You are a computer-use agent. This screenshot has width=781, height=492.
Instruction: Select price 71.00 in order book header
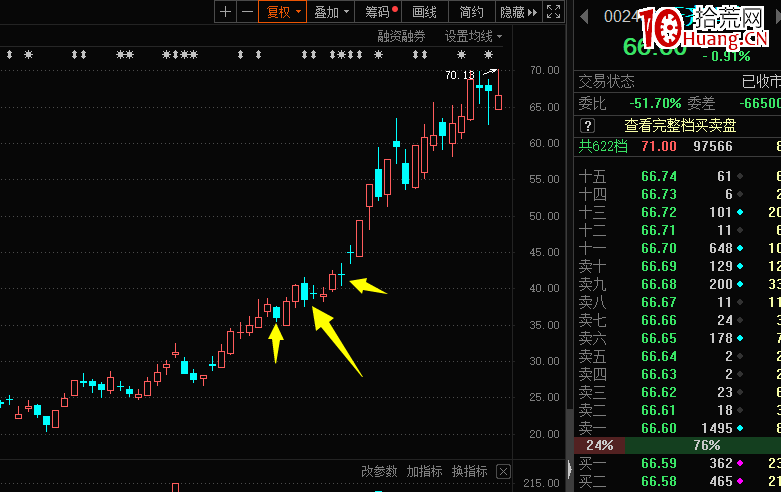[658, 146]
